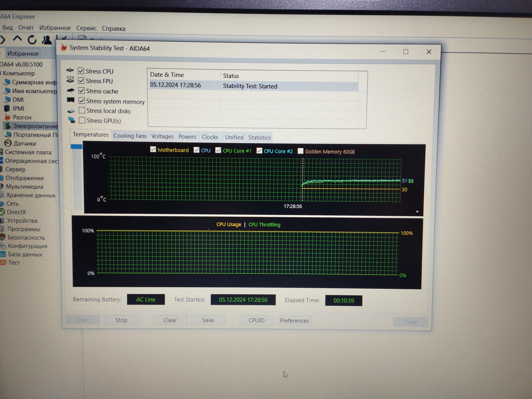Open the Отчёт menu
Viewport: 532px width, 399px height.
[x=26, y=28]
